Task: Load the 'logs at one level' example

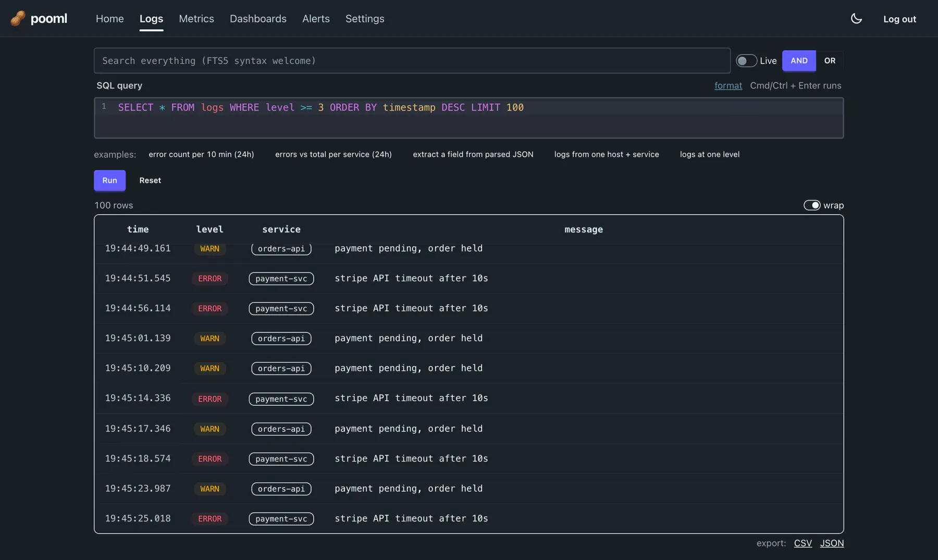Action: (710, 154)
